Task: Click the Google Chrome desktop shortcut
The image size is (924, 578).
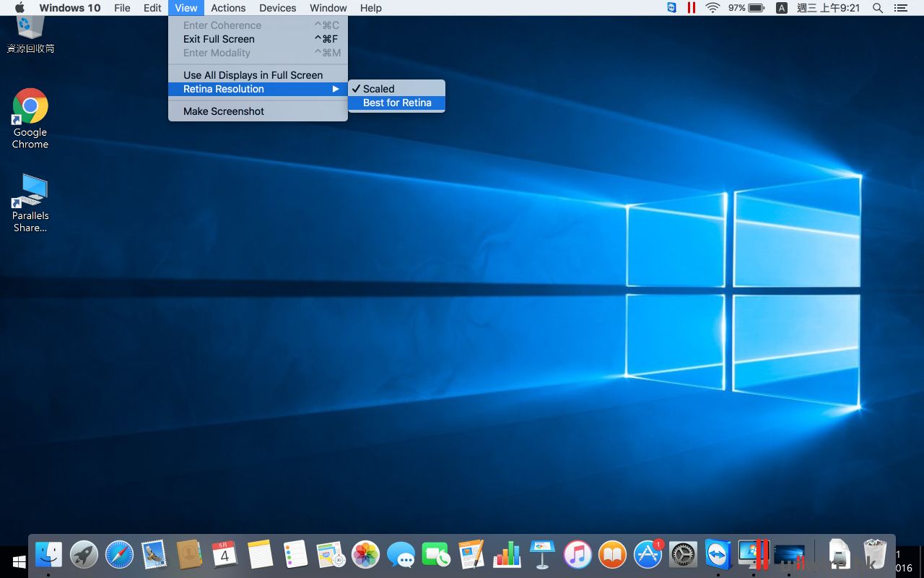Action: pyautogui.click(x=30, y=107)
